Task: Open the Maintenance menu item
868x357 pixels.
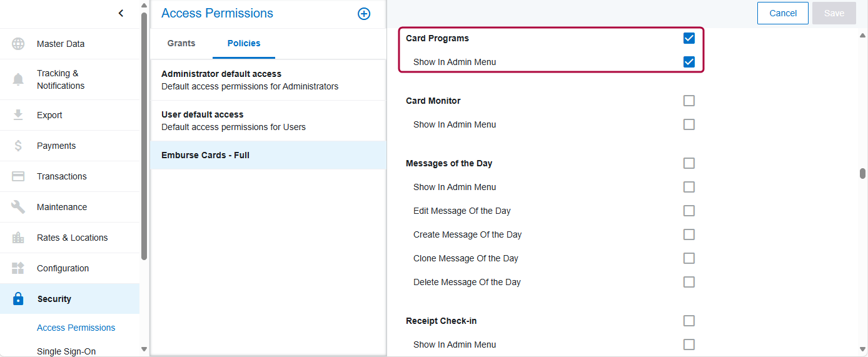Action: pos(69,207)
